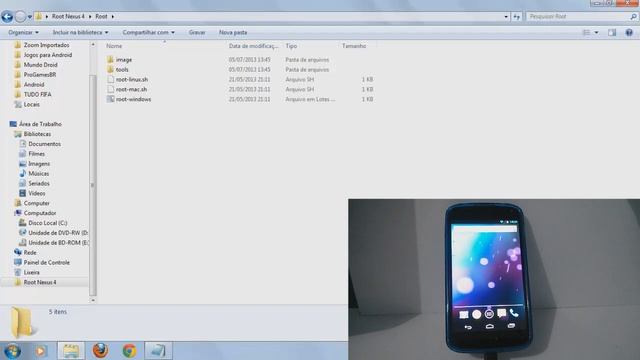Expand the arrow after Root breadcrumb
The image size is (640, 360).
coord(113,16)
